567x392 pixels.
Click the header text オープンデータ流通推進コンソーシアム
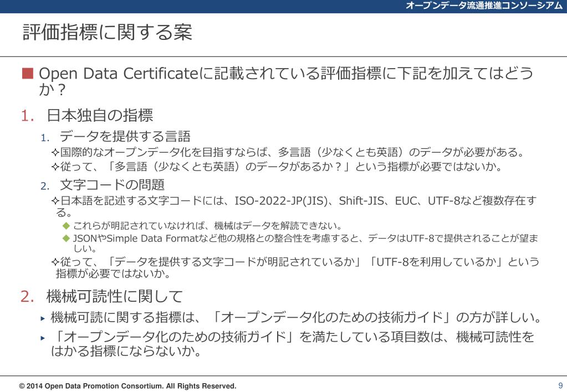tap(484, 6)
